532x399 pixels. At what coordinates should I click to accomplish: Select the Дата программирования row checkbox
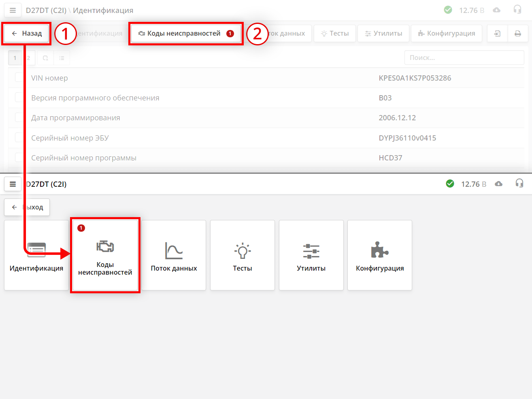pyautogui.click(x=19, y=117)
